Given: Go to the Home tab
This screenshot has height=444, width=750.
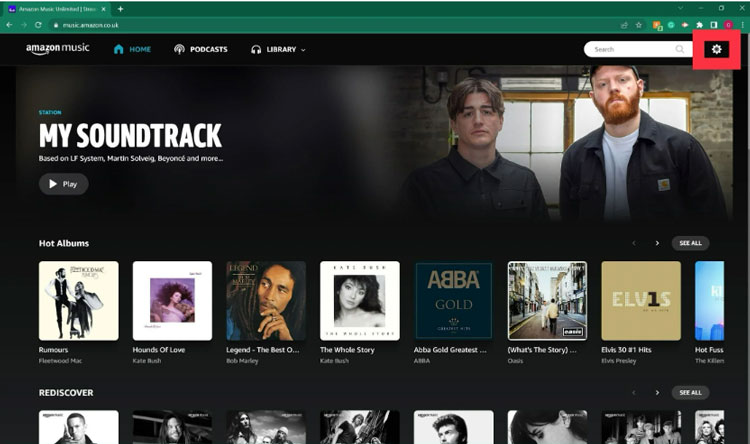Looking at the screenshot, I should click(x=132, y=49).
